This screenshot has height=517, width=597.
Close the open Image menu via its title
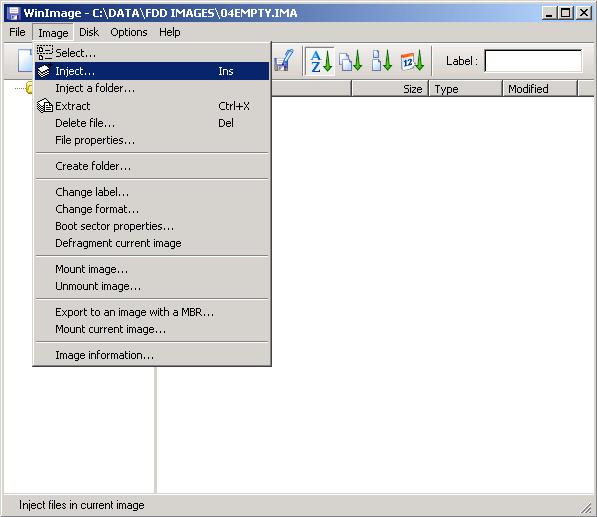(53, 33)
